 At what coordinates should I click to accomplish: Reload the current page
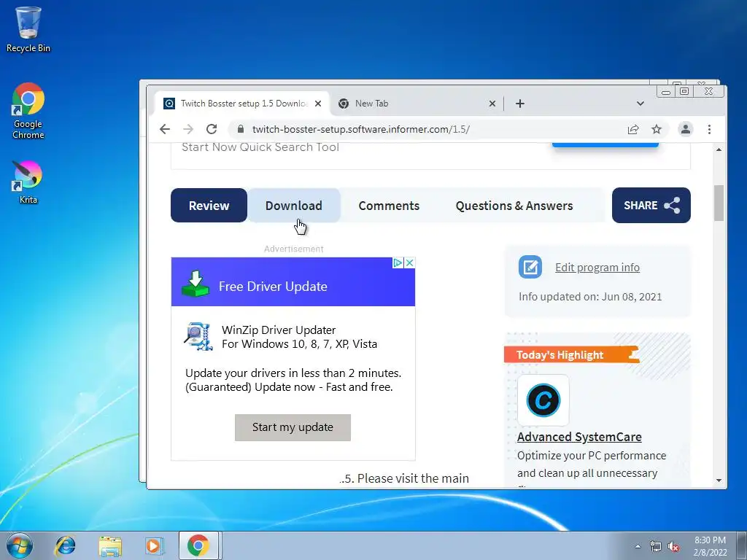click(x=212, y=129)
